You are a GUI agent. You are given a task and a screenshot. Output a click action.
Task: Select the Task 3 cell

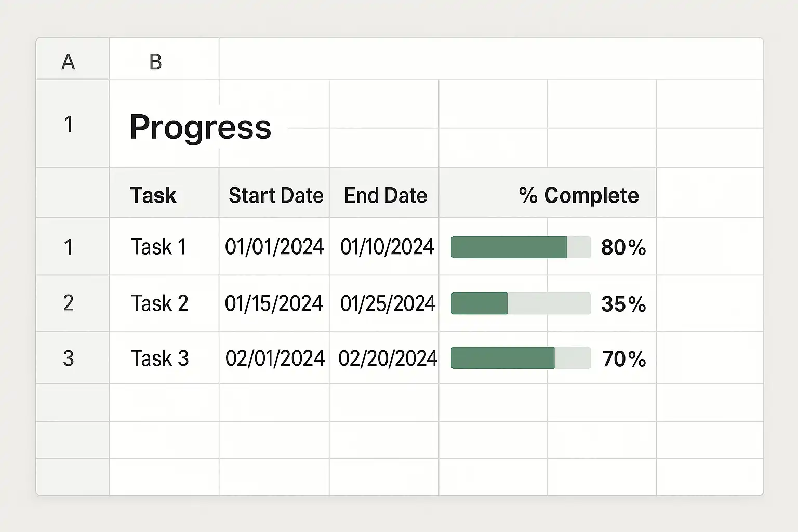point(159,358)
